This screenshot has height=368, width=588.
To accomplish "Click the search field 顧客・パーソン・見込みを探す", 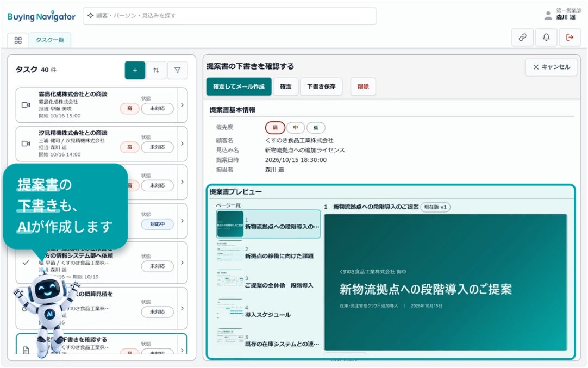I will [x=229, y=16].
